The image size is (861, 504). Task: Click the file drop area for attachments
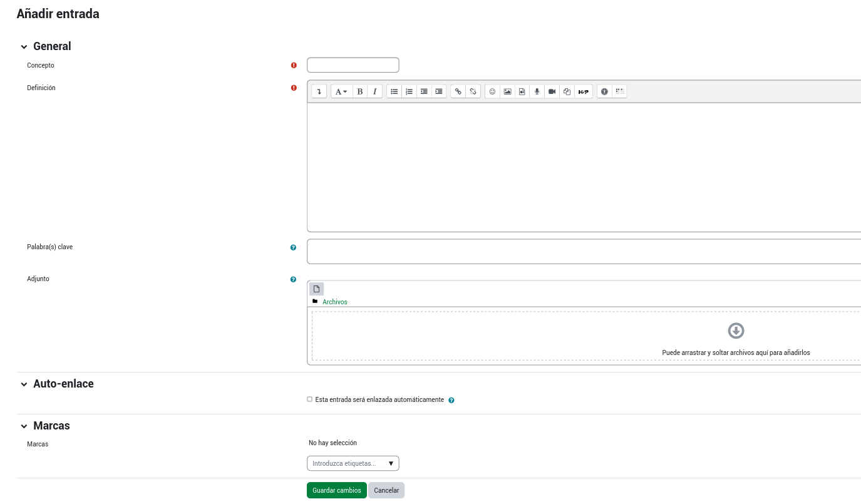tap(586, 336)
